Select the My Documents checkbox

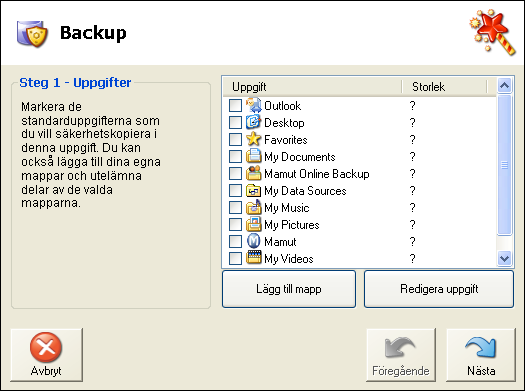235,156
